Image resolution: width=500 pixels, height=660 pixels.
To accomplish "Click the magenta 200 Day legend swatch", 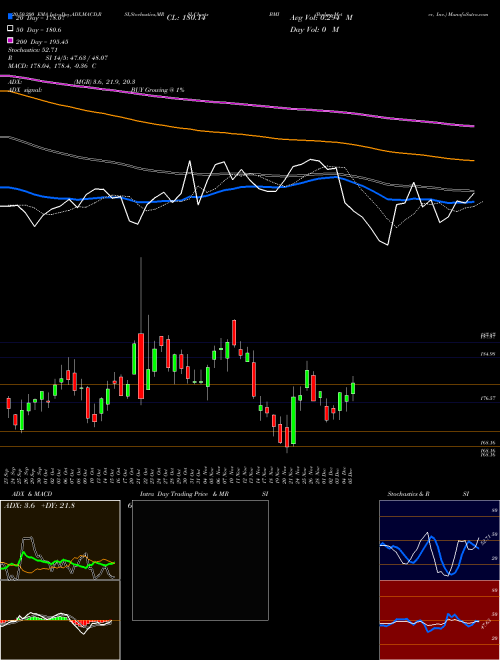I will pos(11,41).
